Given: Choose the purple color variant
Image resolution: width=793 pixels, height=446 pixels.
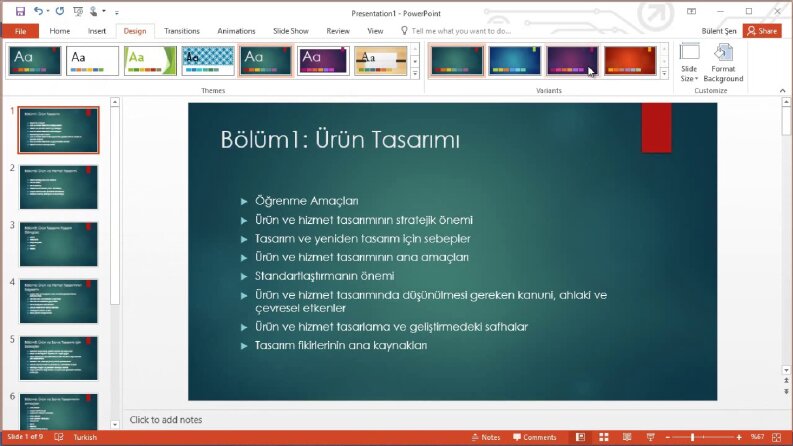Looking at the screenshot, I should (572, 61).
